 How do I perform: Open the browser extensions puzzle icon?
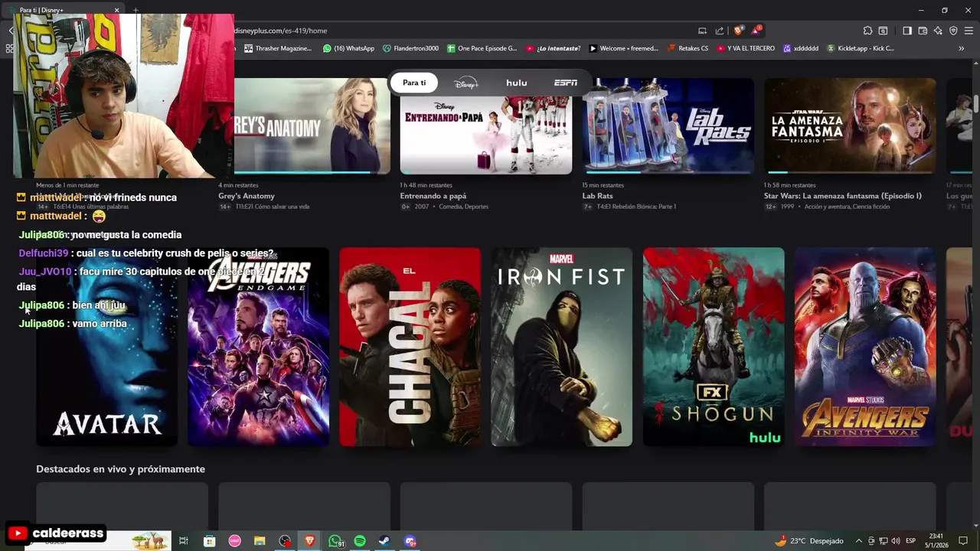point(867,31)
